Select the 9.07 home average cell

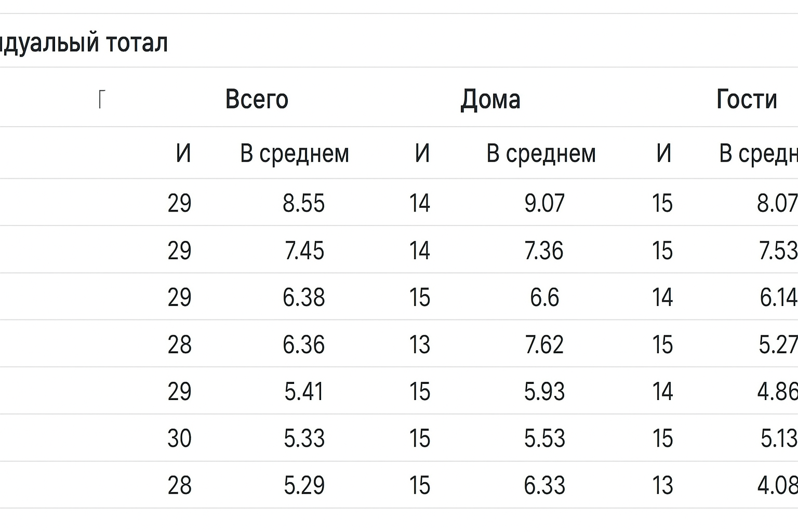[544, 203]
